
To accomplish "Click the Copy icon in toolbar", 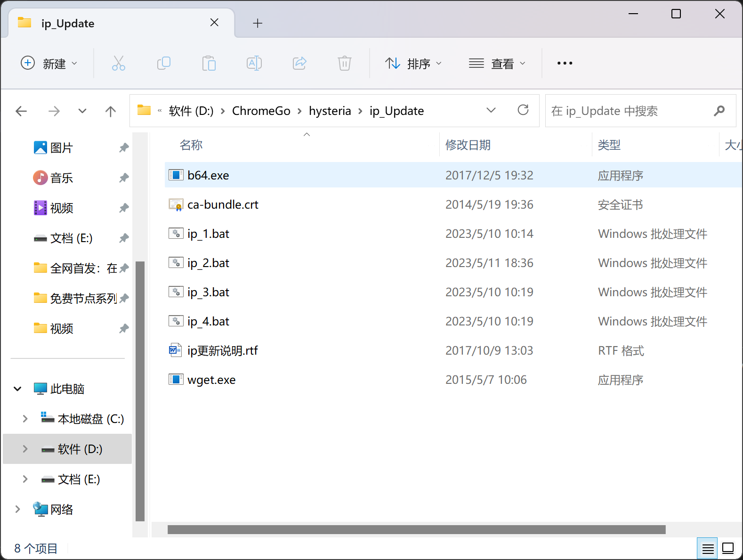I will [x=163, y=63].
